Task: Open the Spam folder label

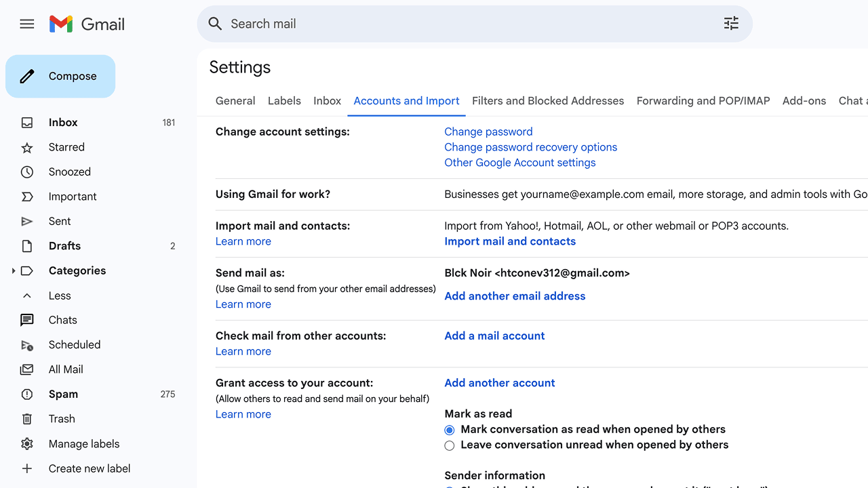Action: (x=63, y=394)
